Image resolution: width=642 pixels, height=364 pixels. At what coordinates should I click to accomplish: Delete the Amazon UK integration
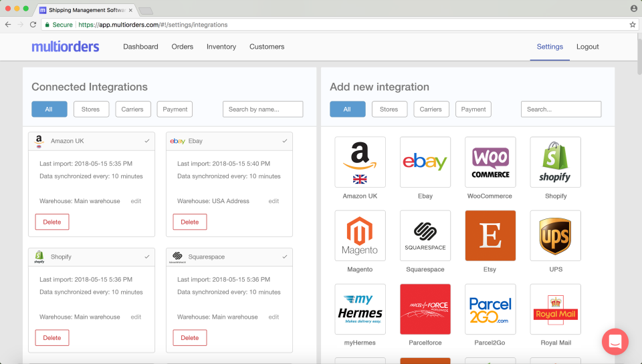coord(52,222)
